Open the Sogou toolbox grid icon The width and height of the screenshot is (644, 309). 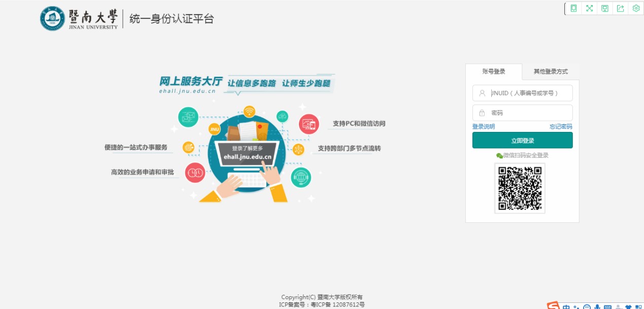(x=638, y=307)
